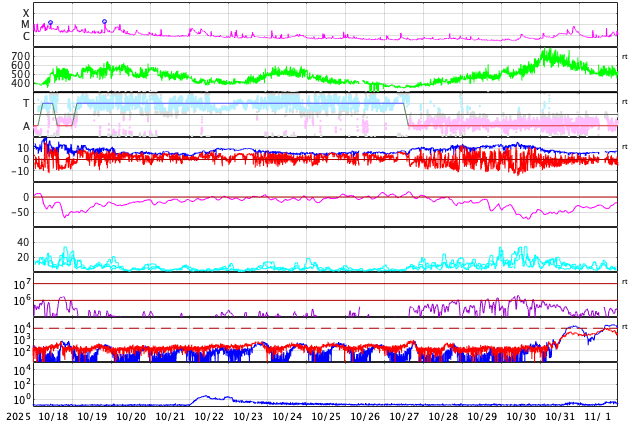Click the 40 tick on cyan plot
This screenshot has width=634, height=424.
click(x=23, y=242)
